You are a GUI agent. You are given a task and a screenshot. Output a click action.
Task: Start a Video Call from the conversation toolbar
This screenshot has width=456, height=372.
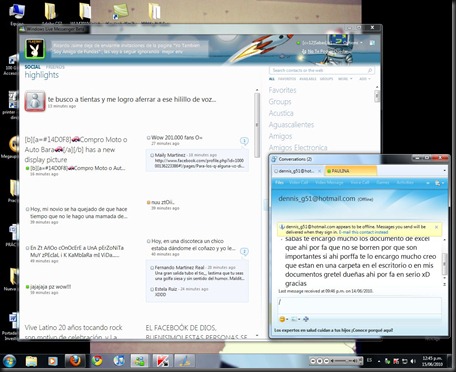pos(298,183)
